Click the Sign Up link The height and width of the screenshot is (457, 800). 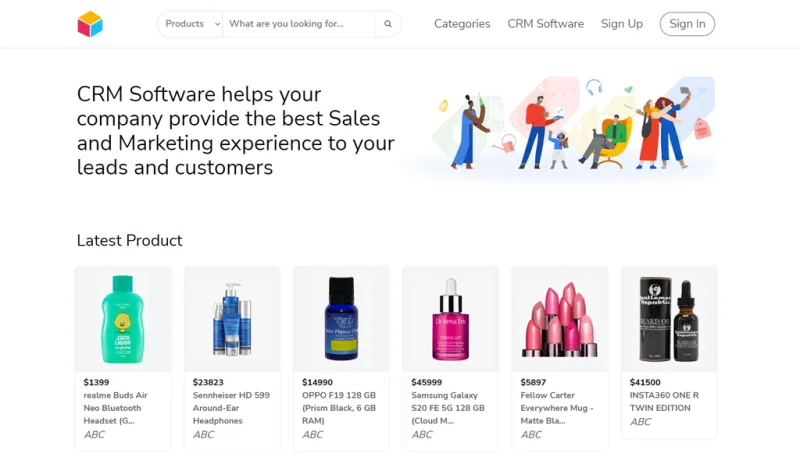click(x=621, y=24)
